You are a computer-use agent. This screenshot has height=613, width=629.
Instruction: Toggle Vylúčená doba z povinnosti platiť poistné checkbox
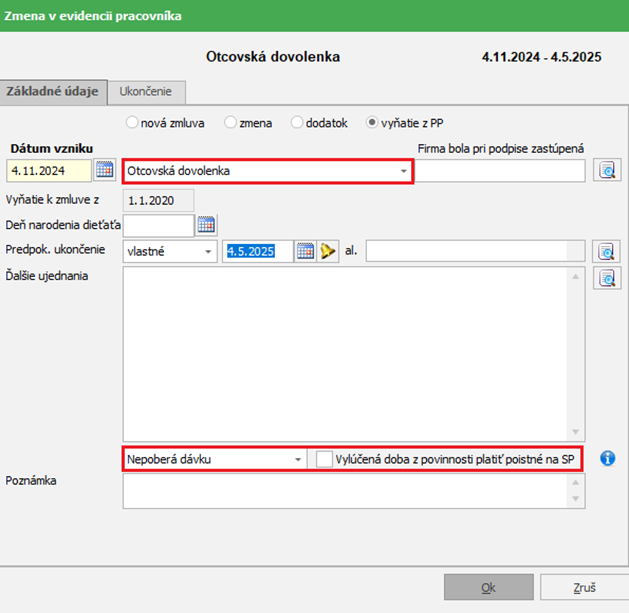(324, 459)
